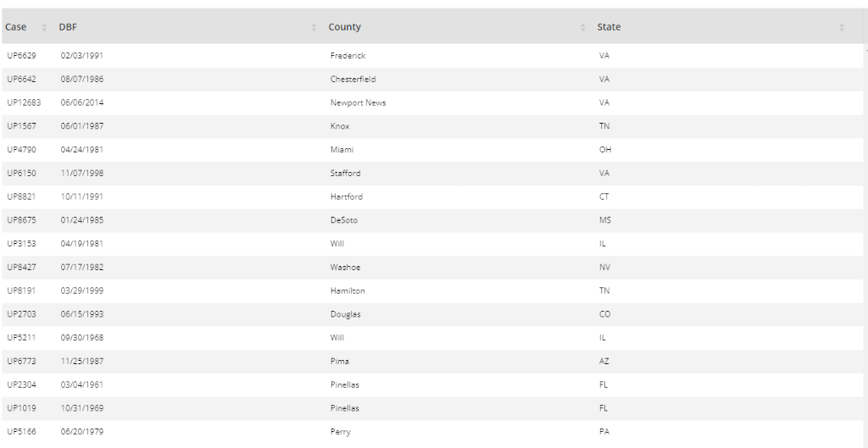The height and width of the screenshot is (448, 868).
Task: Open case UP12683
Action: tap(24, 102)
